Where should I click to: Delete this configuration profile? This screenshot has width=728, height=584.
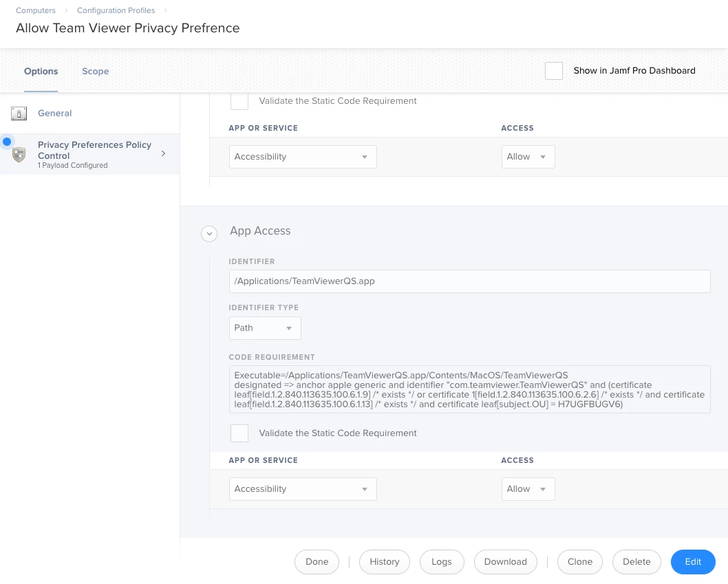point(636,562)
